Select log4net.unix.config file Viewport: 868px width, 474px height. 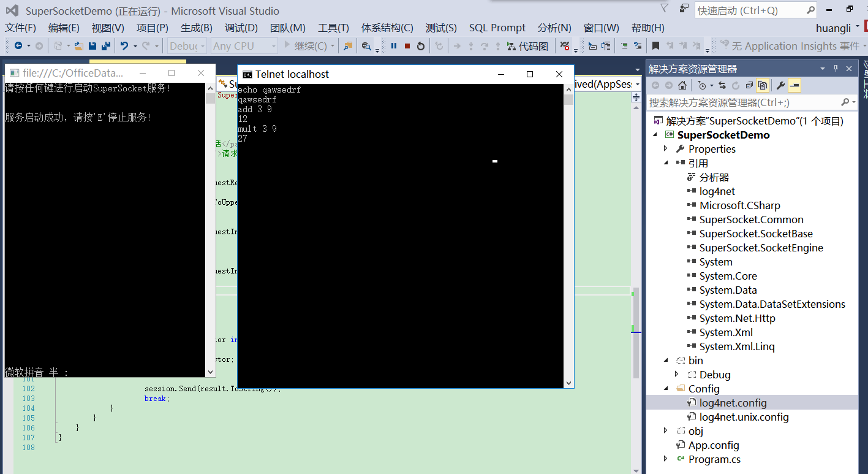(x=744, y=417)
